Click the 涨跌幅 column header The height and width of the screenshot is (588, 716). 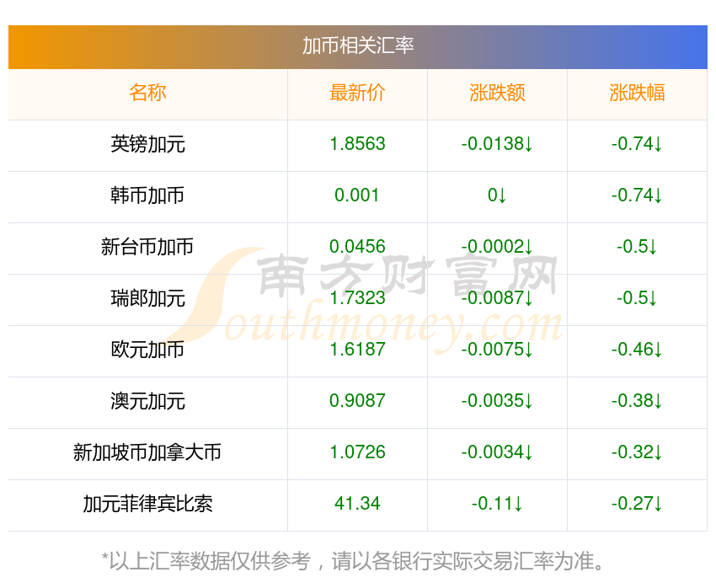(637, 93)
